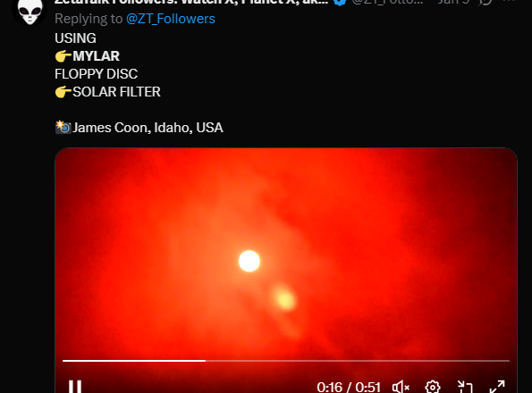This screenshot has width=532, height=393.
Task: Open the tweet's more options menu
Action: tap(509, 2)
